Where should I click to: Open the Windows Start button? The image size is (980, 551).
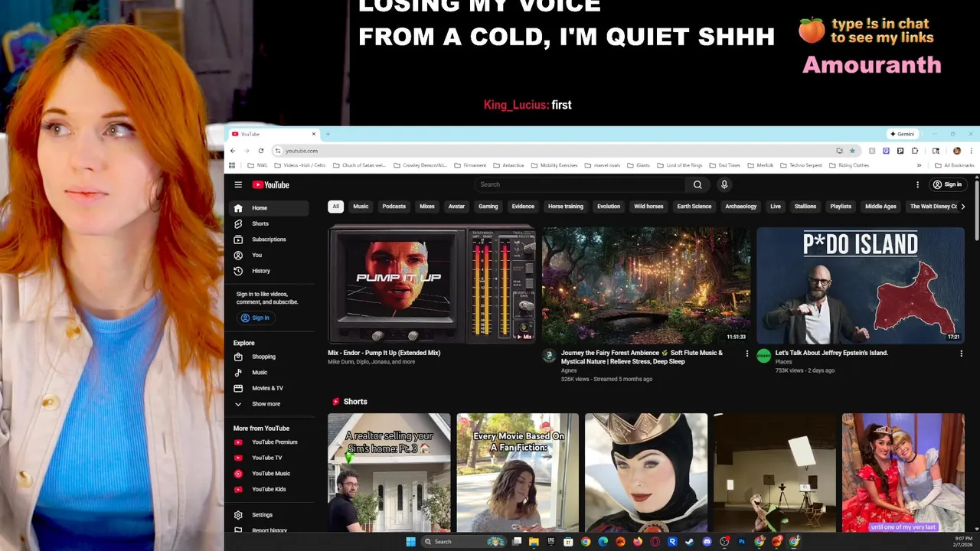pos(410,542)
